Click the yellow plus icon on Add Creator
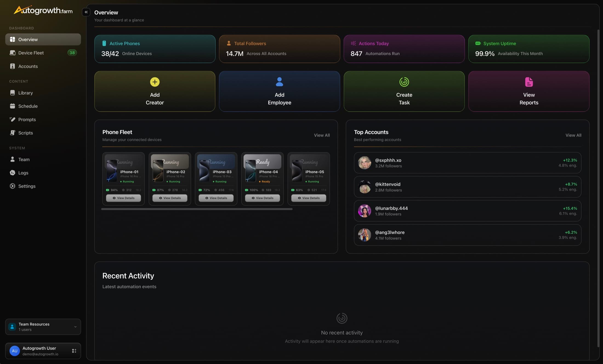The width and height of the screenshot is (603, 364). click(x=154, y=82)
